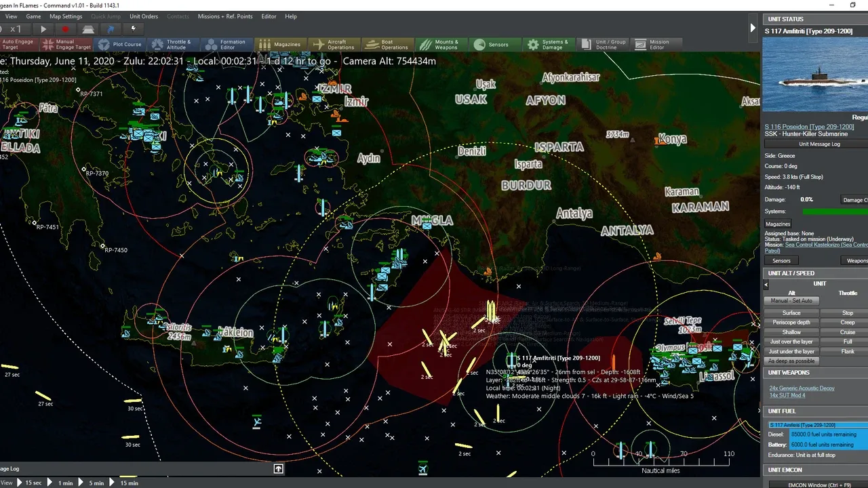Collapse the right side panel arrow
The image size is (868, 488).
(x=753, y=28)
